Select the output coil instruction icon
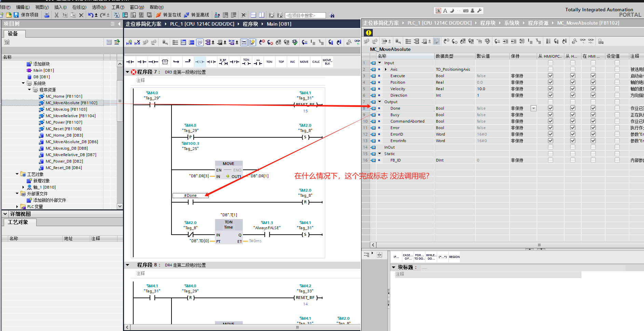 click(x=153, y=62)
